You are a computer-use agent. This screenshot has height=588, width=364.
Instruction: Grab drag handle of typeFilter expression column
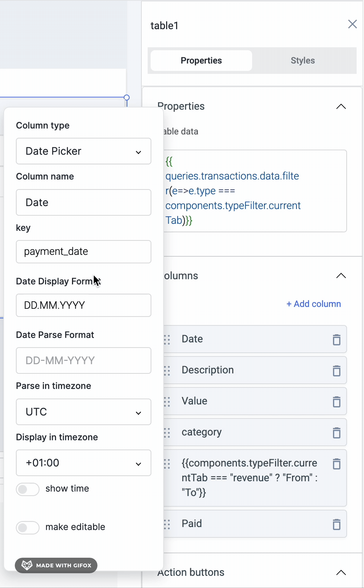coord(167,464)
